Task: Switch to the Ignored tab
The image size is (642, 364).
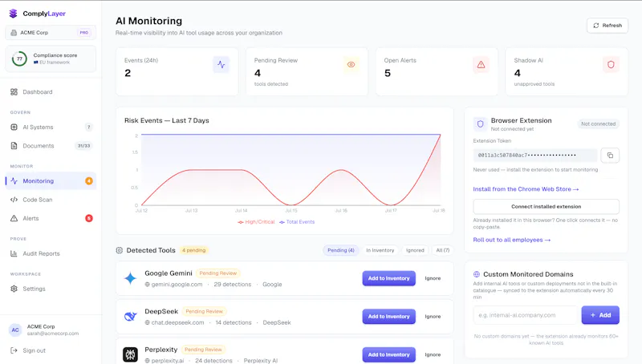Action: tap(415, 250)
